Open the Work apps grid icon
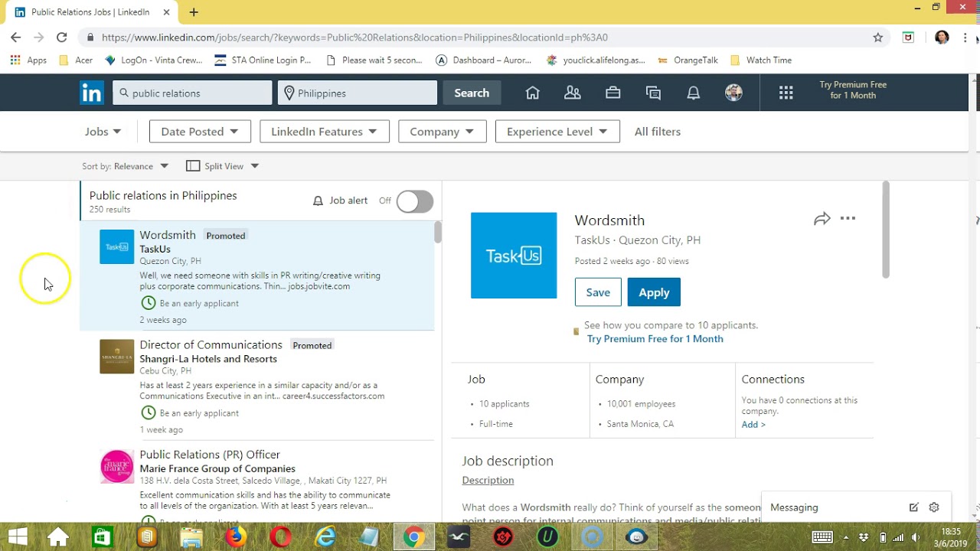This screenshot has height=551, width=980. tap(786, 93)
